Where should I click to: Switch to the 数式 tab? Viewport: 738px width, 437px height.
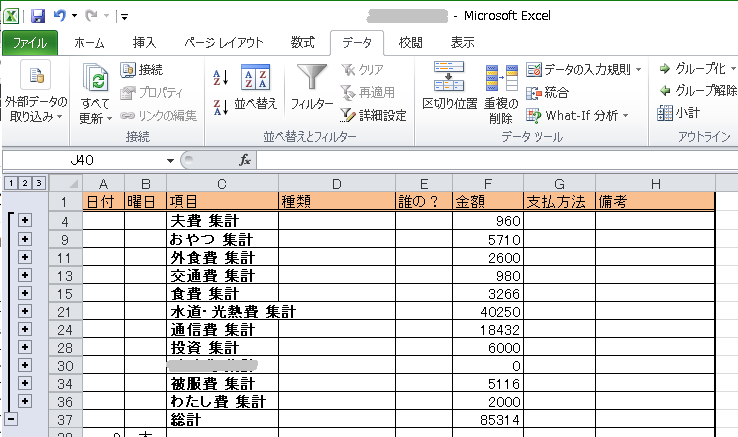coord(302,43)
